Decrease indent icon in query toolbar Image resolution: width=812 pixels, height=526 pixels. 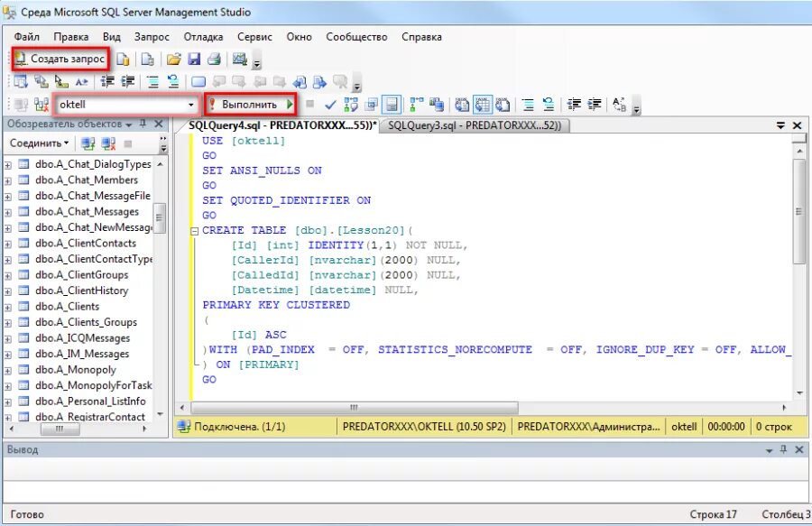pyautogui.click(x=574, y=105)
